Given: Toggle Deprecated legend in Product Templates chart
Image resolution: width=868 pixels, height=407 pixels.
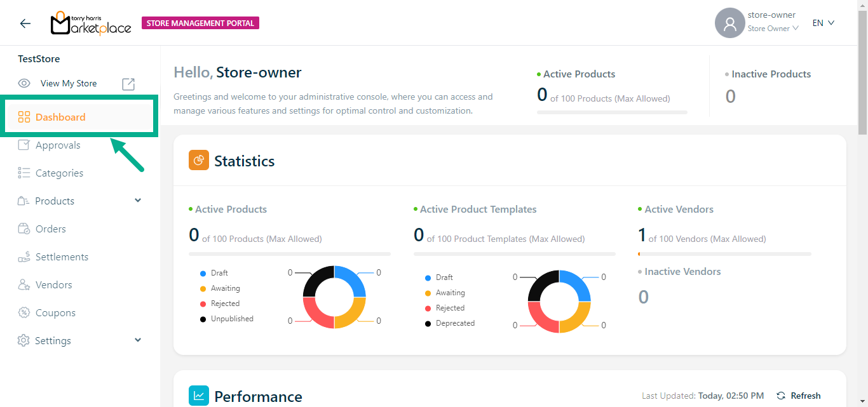Looking at the screenshot, I should [454, 323].
